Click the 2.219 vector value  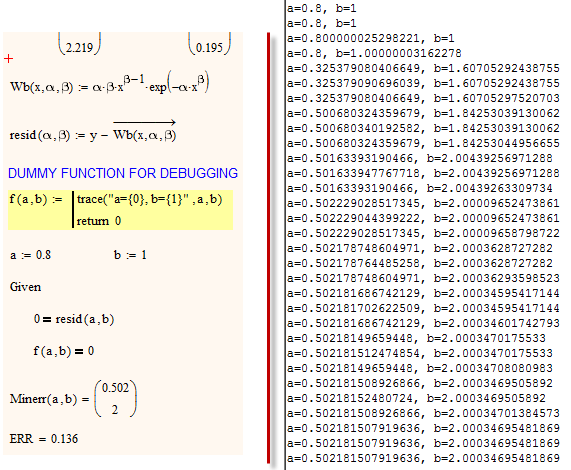[79, 47]
